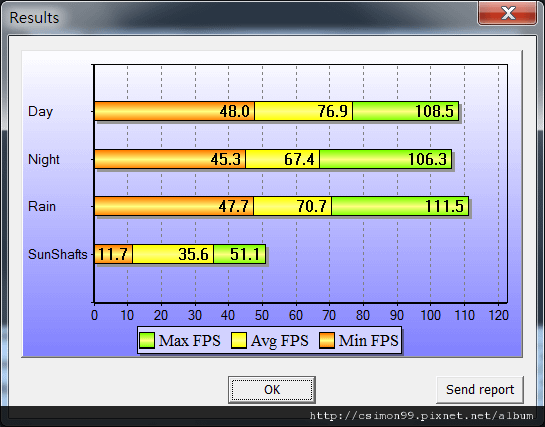Click the axis tick label 80
This screenshot has width=545, height=427.
click(363, 315)
